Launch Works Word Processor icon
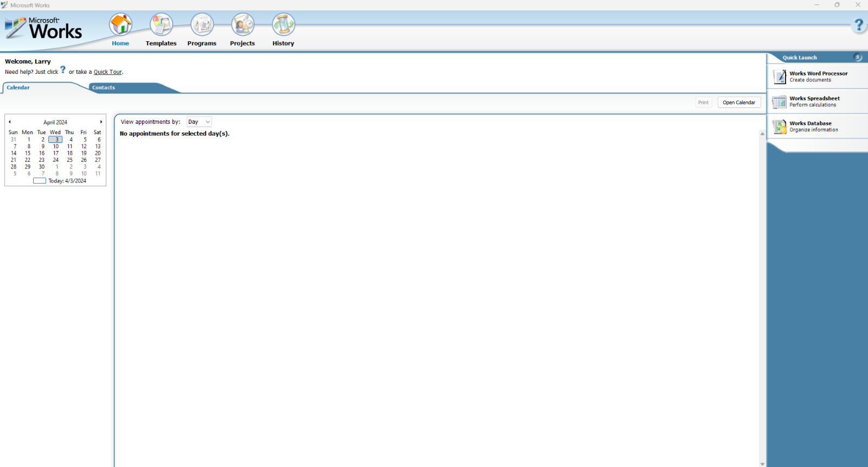868x467 pixels. pos(780,77)
